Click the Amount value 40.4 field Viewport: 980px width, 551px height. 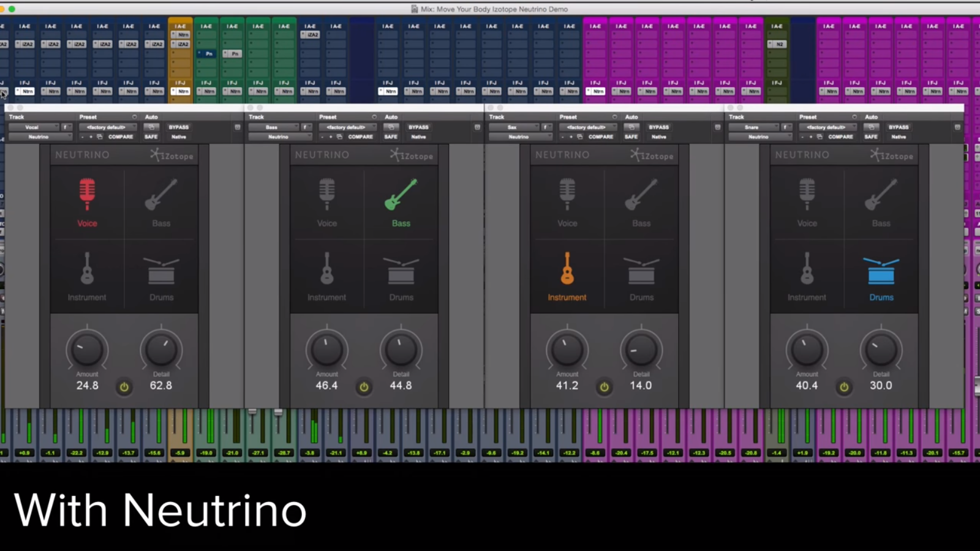coord(807,386)
